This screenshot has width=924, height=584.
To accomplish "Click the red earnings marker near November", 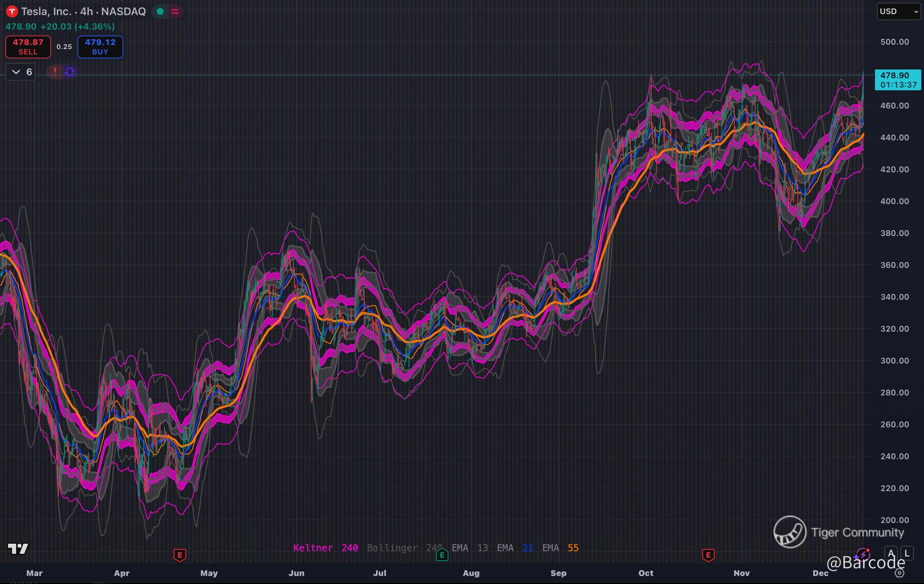I will click(708, 555).
